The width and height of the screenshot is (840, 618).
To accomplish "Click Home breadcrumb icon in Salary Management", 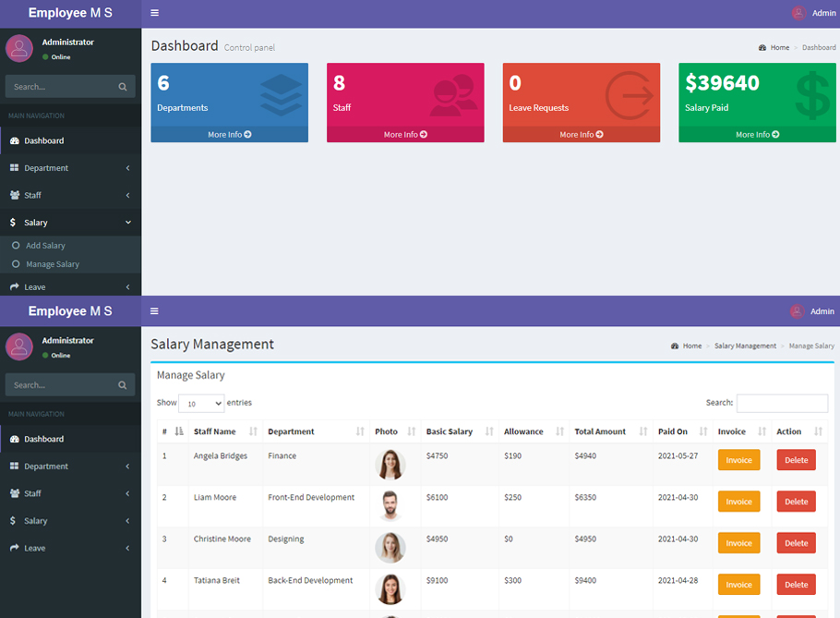I will pos(675,345).
